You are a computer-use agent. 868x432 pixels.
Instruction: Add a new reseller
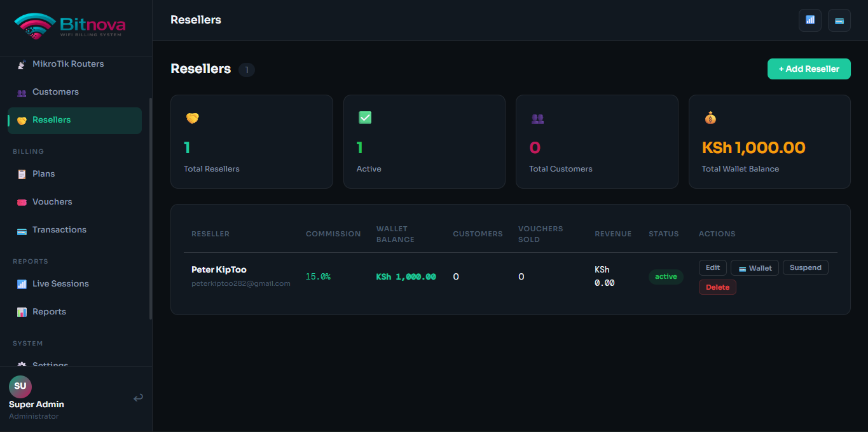coord(809,69)
